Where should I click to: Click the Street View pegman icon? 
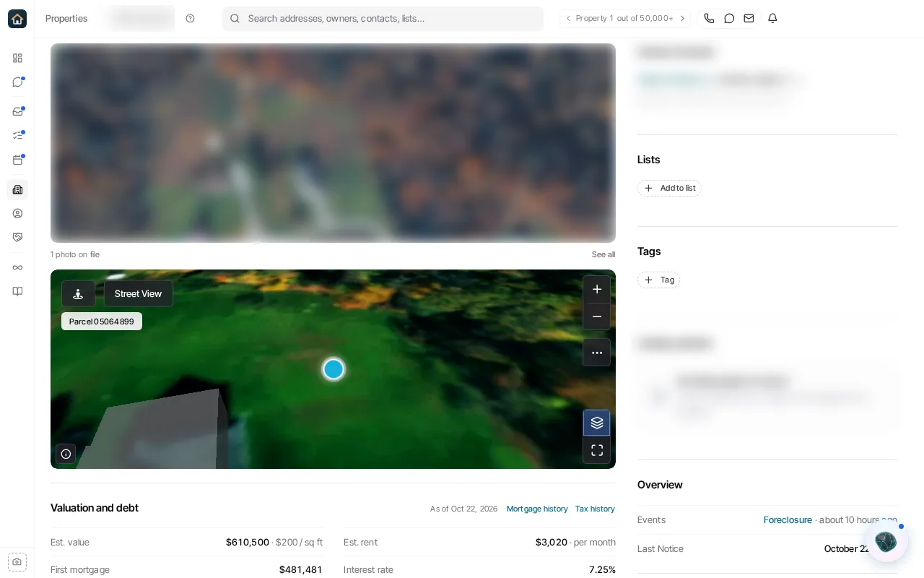78,293
